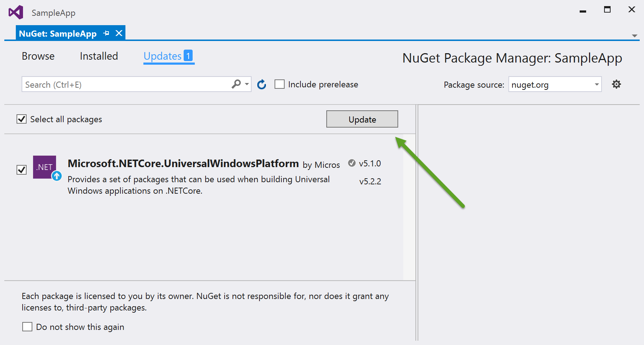Viewport: 644px width, 345px height.
Task: Click the Updates count badge
Action: point(188,56)
